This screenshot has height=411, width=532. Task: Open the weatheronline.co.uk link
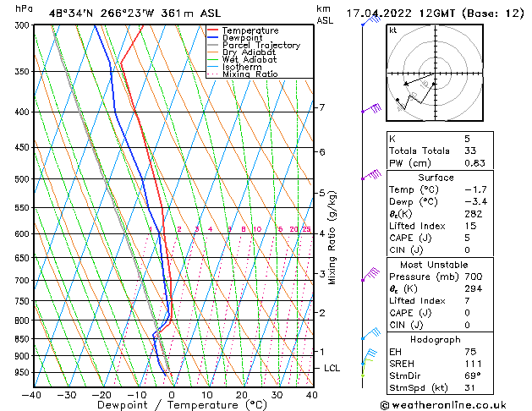(455, 404)
